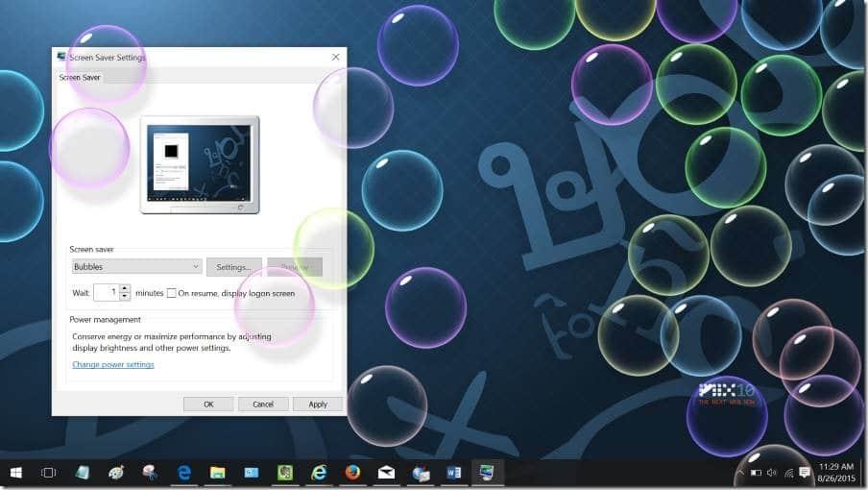Launch Microsoft Edge from the taskbar
This screenshot has height=490, width=868.
click(183, 473)
